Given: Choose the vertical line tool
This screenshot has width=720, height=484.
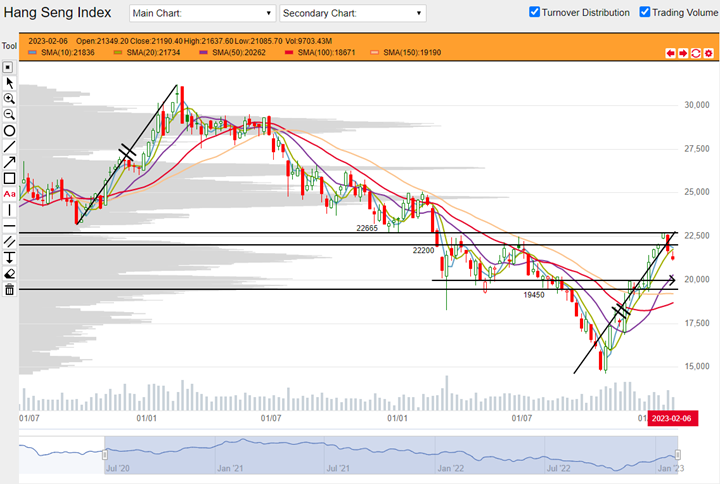Looking at the screenshot, I should [9, 210].
